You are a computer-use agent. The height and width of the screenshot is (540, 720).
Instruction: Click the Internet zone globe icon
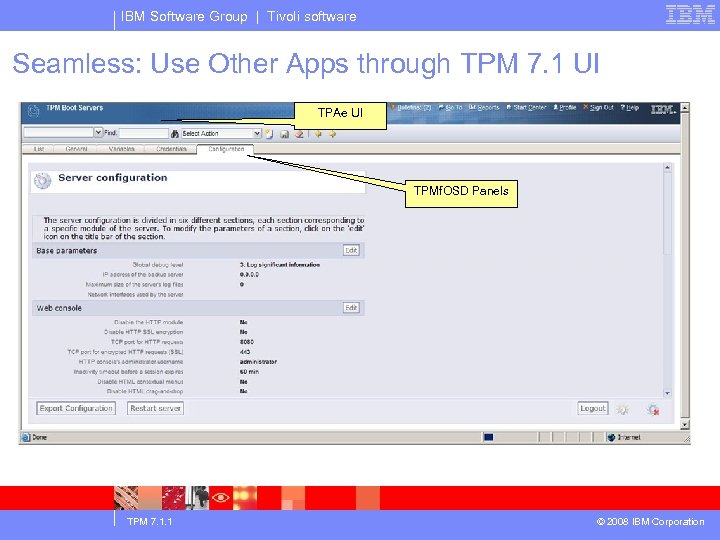pyautogui.click(x=611, y=437)
